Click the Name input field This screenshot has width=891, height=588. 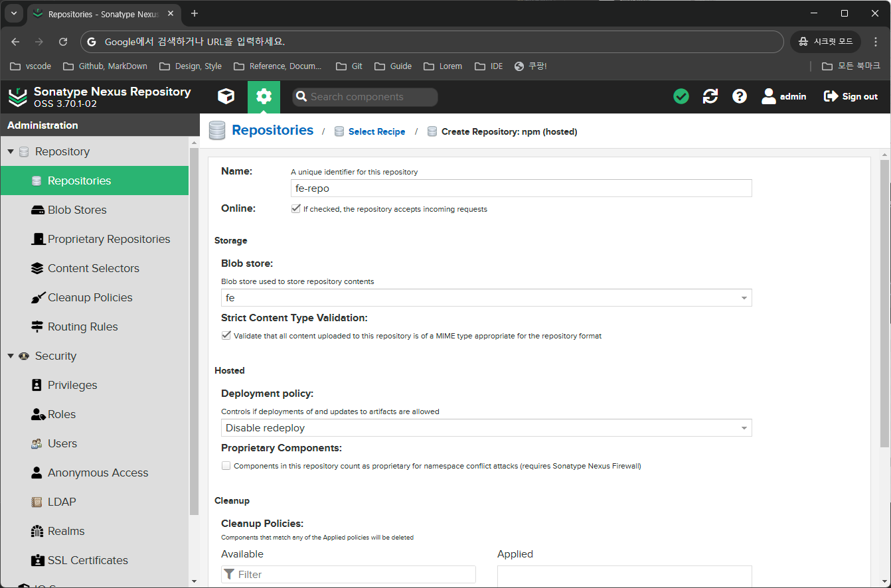tap(521, 188)
